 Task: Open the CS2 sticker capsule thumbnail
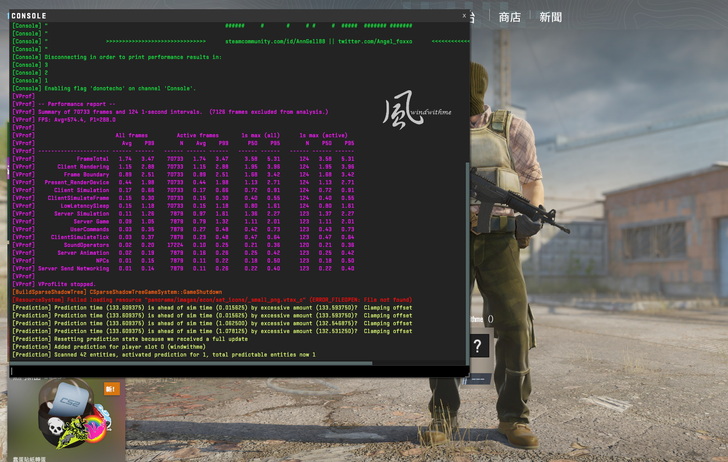[x=66, y=416]
